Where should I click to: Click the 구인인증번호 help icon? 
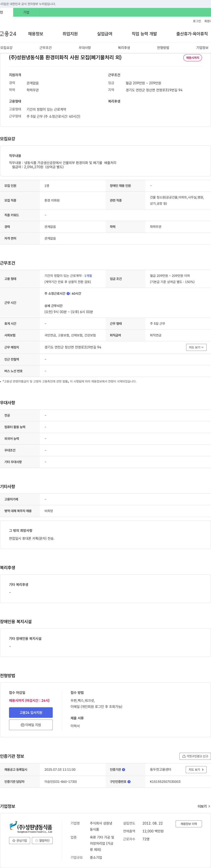(129, 782)
